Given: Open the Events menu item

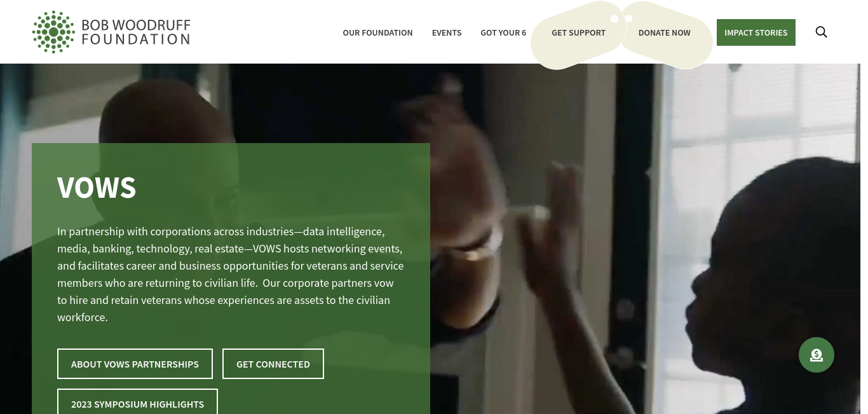Looking at the screenshot, I should (447, 32).
